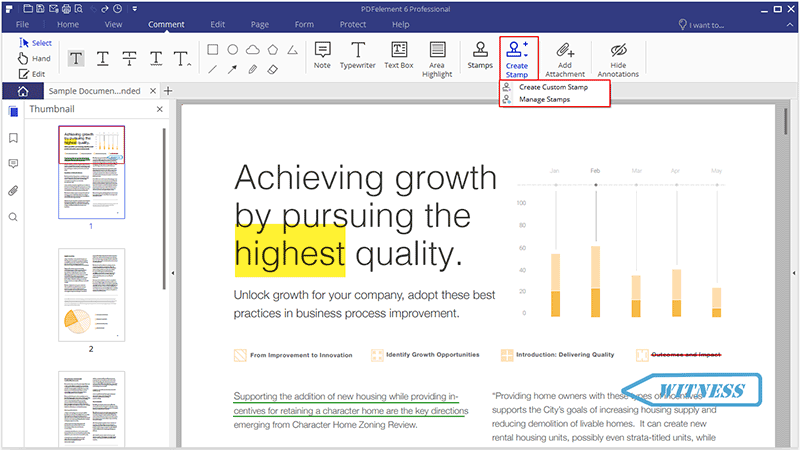The width and height of the screenshot is (800, 450).
Task: Close the Sample Document tab
Action: tap(153, 91)
